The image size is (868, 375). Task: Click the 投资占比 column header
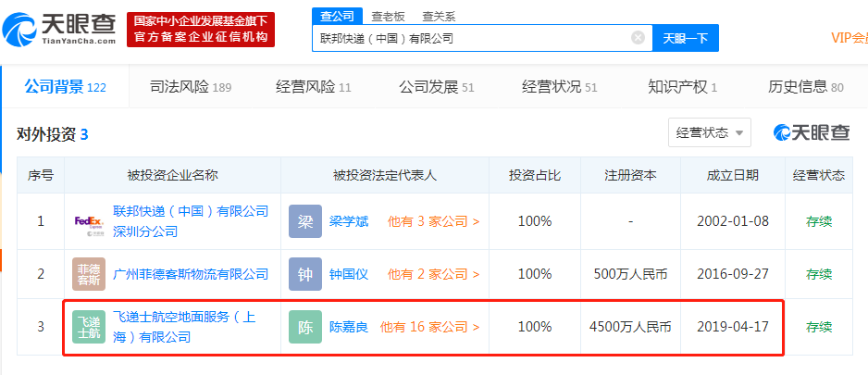535,175
